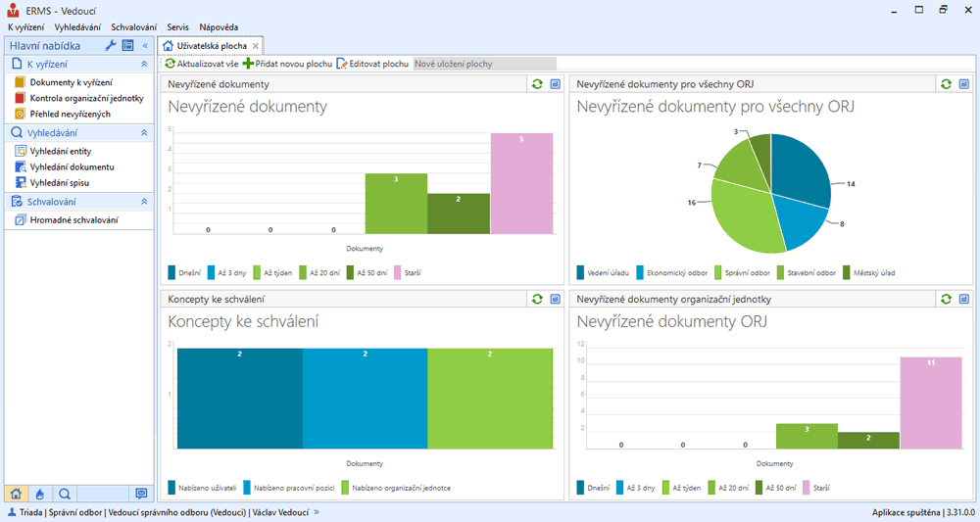
Task: Click the Nové uložení plochy input field
Action: (x=484, y=64)
